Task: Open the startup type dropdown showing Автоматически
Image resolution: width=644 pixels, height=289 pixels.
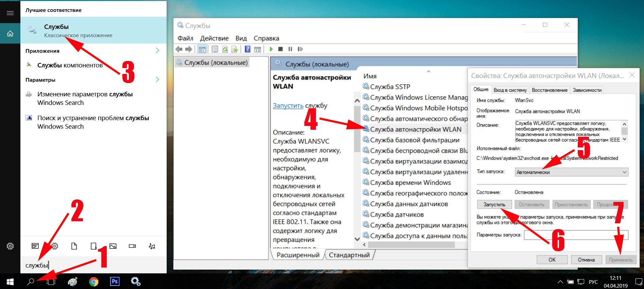Action: (572, 172)
